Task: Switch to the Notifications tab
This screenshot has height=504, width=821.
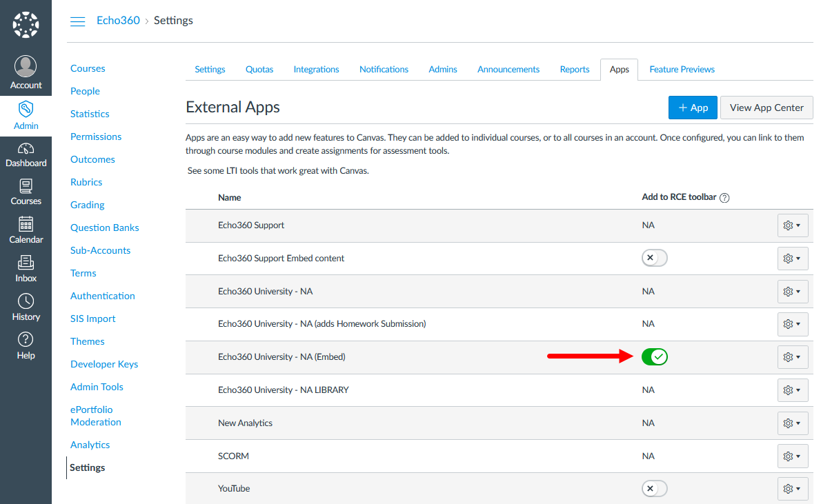Action: (384, 69)
